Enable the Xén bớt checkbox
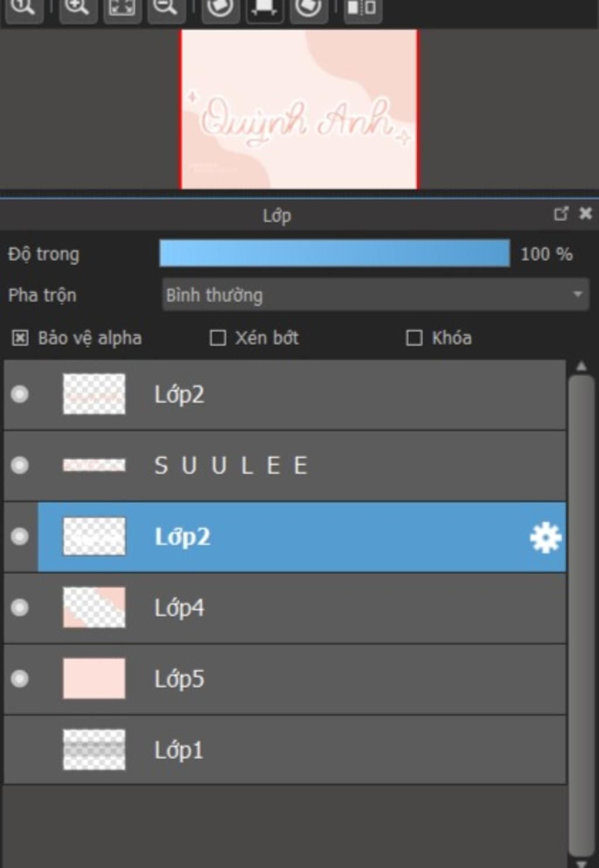Screen dimensions: 599x868 218,338
